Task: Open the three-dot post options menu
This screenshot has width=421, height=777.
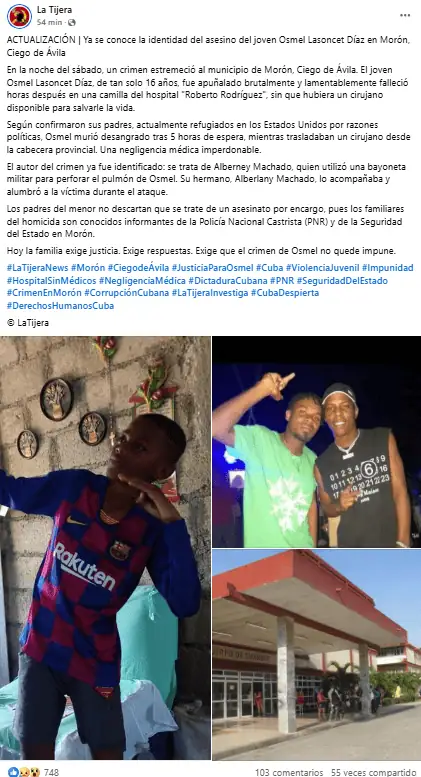Action: pos(405,15)
